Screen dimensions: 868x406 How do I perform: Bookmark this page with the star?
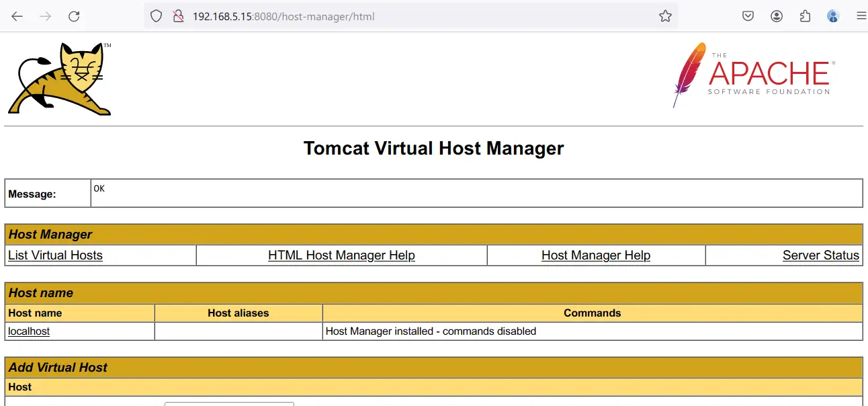(665, 16)
